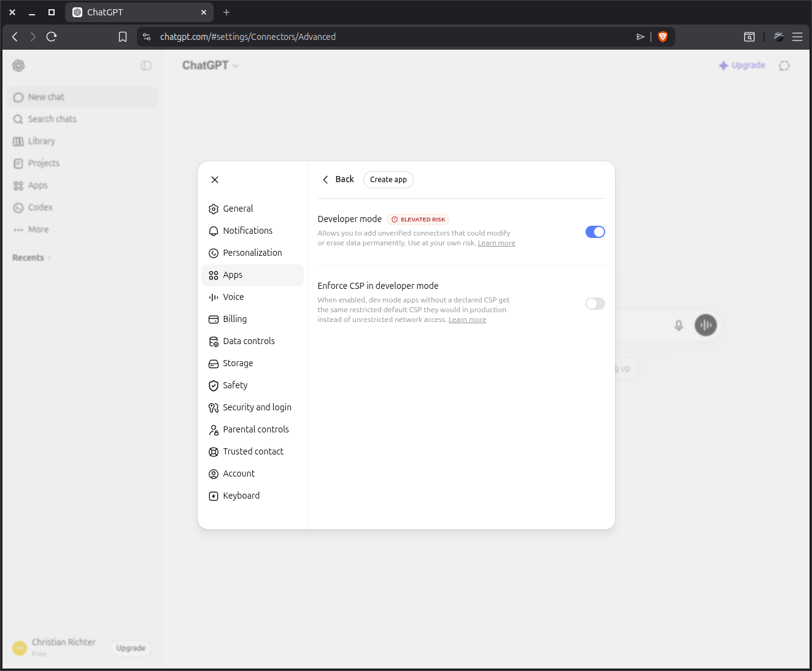Click the Parental controls person icon
Viewport: 812px width, 671px height.
[214, 430]
